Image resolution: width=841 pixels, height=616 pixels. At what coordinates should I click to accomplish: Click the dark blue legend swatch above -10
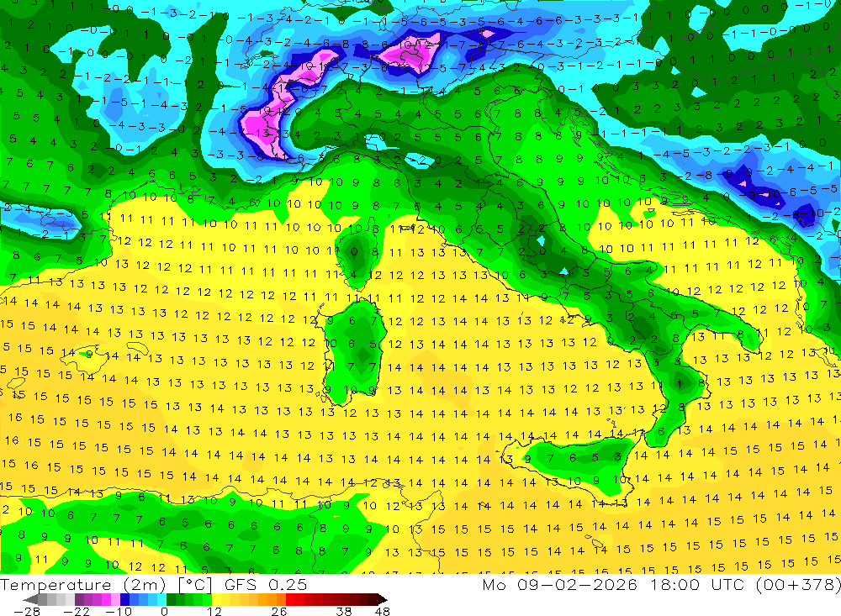[125, 599]
